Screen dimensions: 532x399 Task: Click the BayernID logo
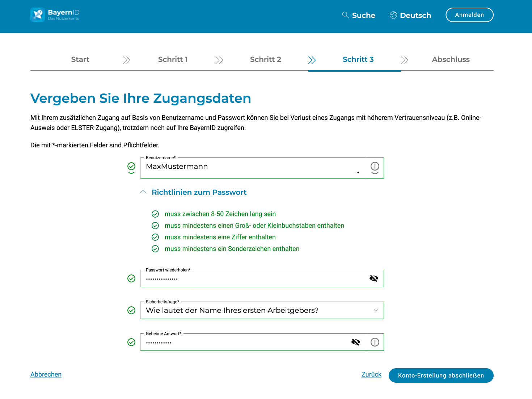click(55, 15)
